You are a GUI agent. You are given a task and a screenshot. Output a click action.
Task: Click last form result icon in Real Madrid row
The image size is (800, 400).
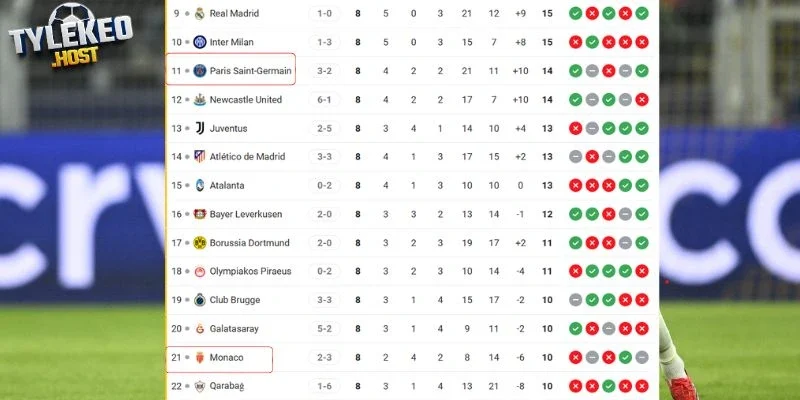[x=641, y=13]
